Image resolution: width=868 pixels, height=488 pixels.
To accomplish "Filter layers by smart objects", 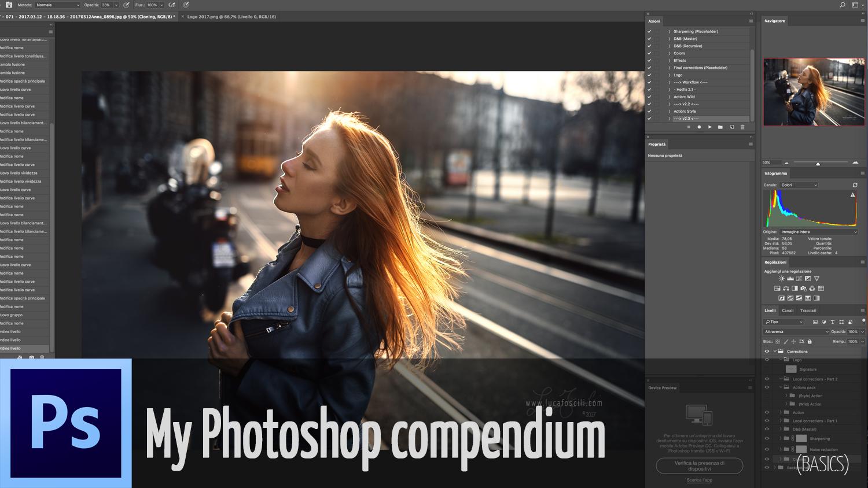I will 850,322.
